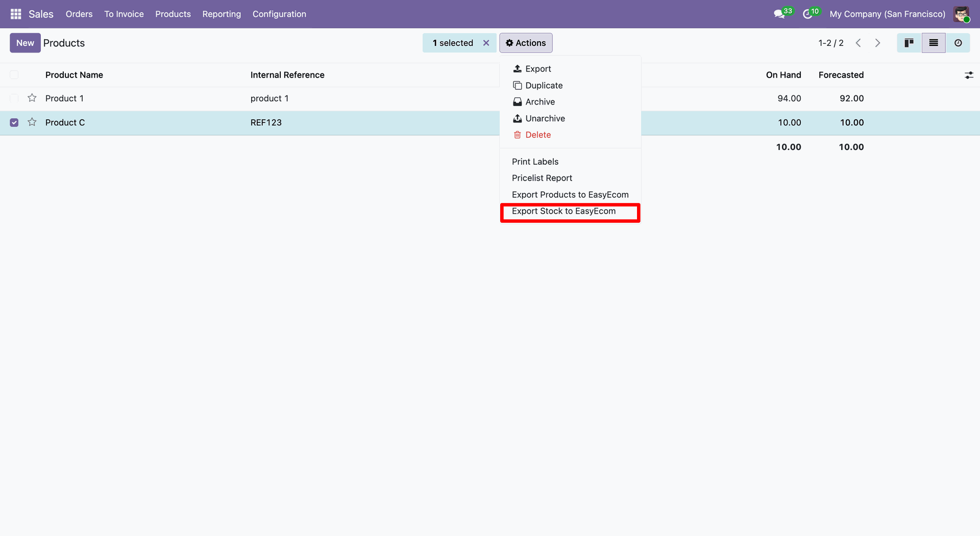
Task: Click the Sales app title
Action: [41, 14]
